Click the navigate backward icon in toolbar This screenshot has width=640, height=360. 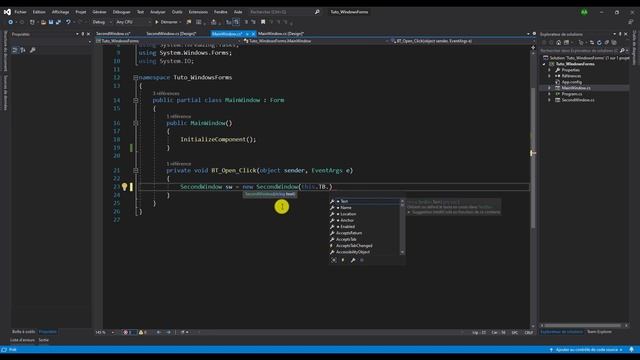(x=11, y=22)
